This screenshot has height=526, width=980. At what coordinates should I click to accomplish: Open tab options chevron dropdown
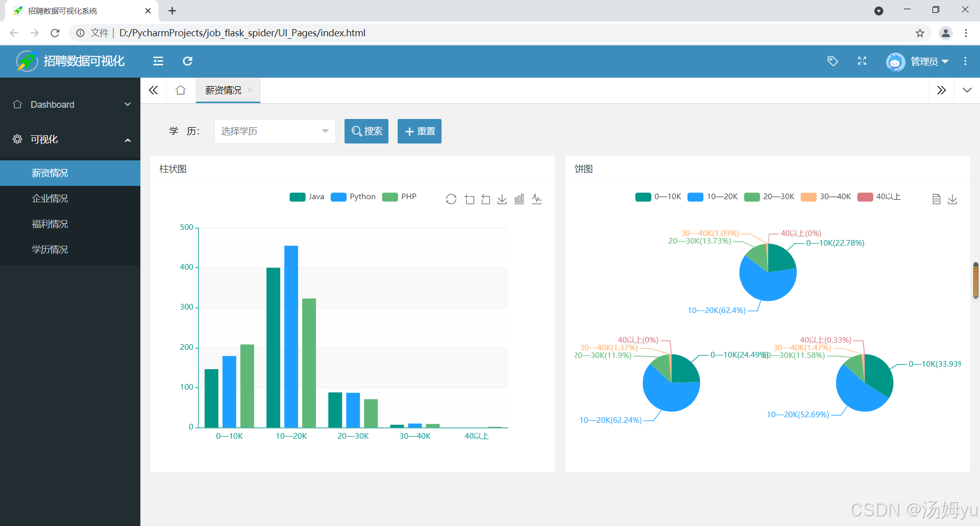[967, 90]
